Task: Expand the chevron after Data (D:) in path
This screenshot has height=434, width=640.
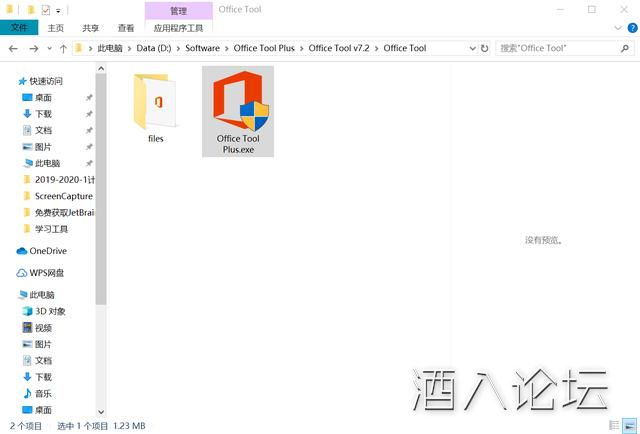Action: coord(178,49)
